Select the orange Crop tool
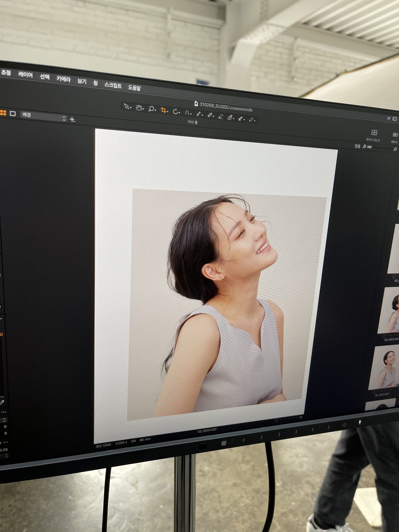The width and height of the screenshot is (399, 532). point(163,110)
